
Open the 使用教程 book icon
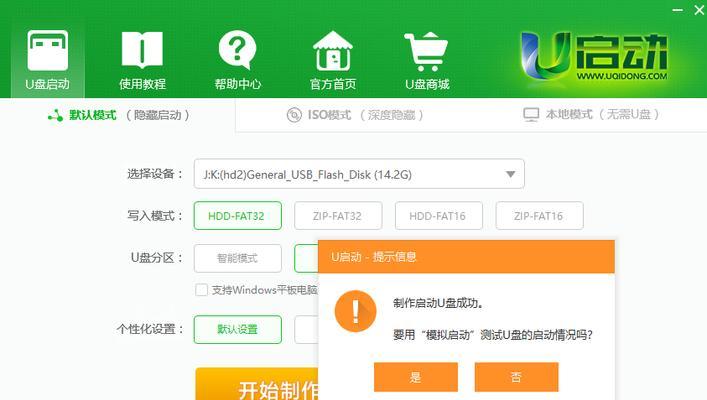pyautogui.click(x=142, y=59)
